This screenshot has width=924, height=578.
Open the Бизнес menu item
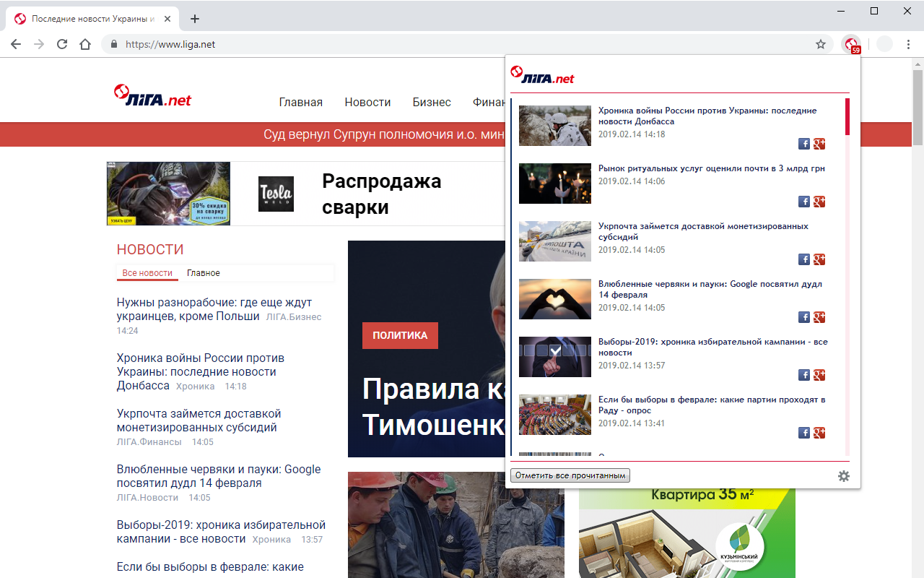pyautogui.click(x=432, y=103)
